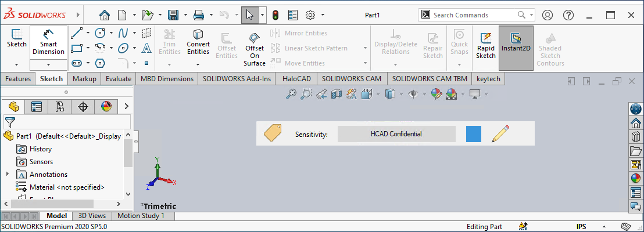Open the Motion Study 1 tab

[141, 216]
